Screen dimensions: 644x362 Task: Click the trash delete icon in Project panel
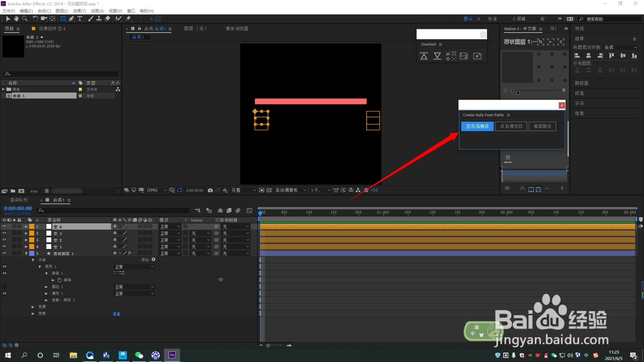47,191
